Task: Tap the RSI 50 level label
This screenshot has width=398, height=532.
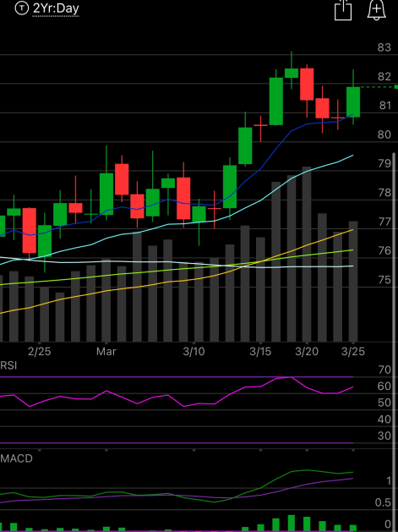Action: [x=384, y=403]
